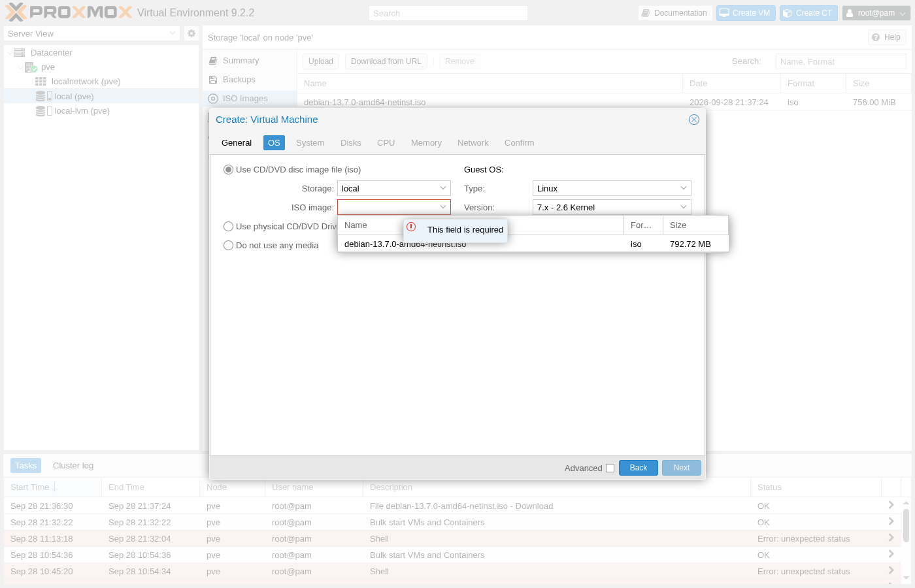Focus the Name, Format search field
This screenshot has width=915, height=588.
(841, 61)
